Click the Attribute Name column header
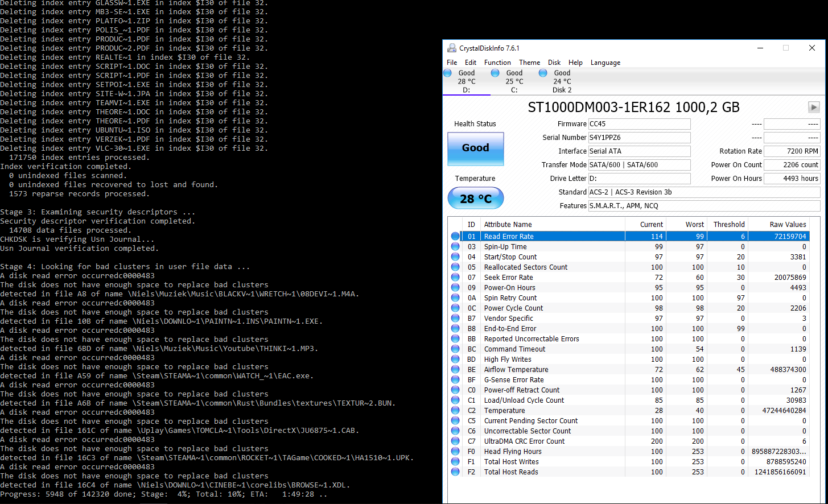 553,224
